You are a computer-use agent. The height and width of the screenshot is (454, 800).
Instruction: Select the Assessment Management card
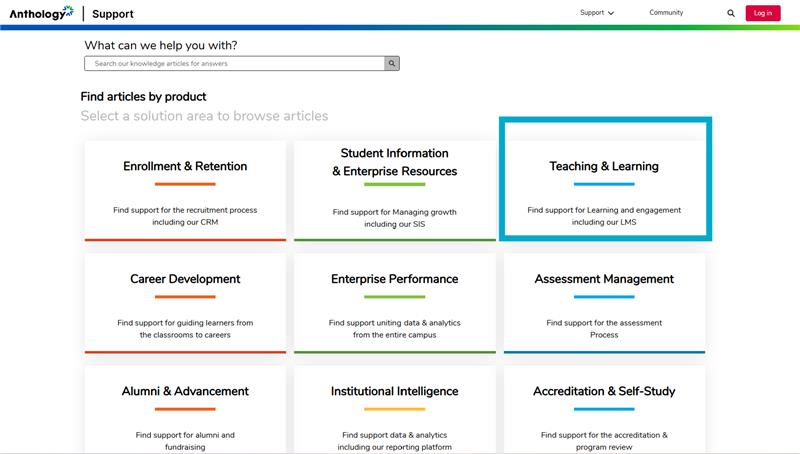pyautogui.click(x=604, y=302)
